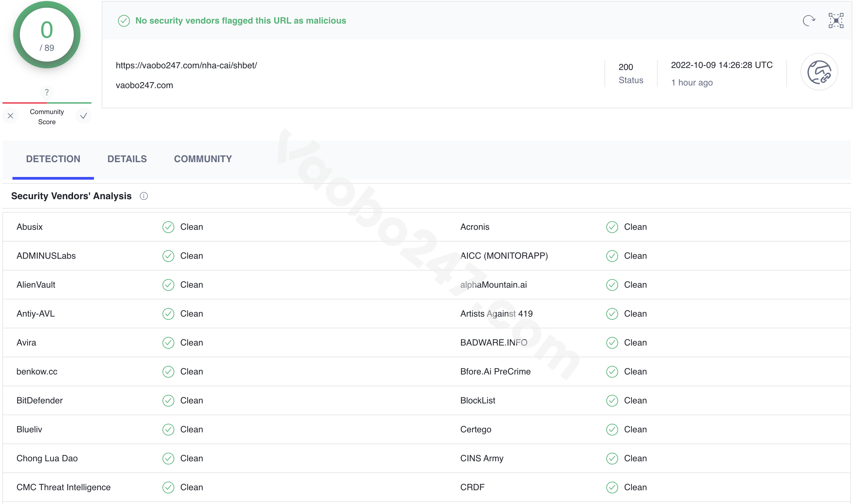854x504 pixels.
Task: Select the Abusix vendor name
Action: click(x=30, y=227)
